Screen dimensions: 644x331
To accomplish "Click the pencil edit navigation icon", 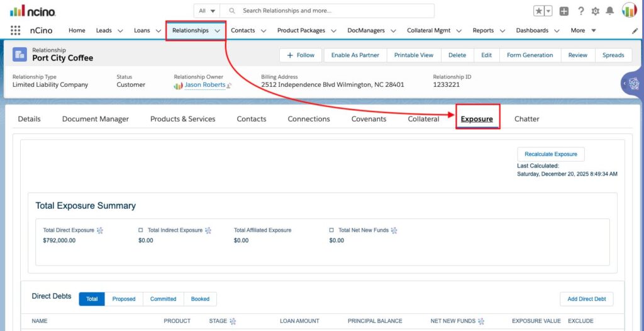I will coord(635,31).
